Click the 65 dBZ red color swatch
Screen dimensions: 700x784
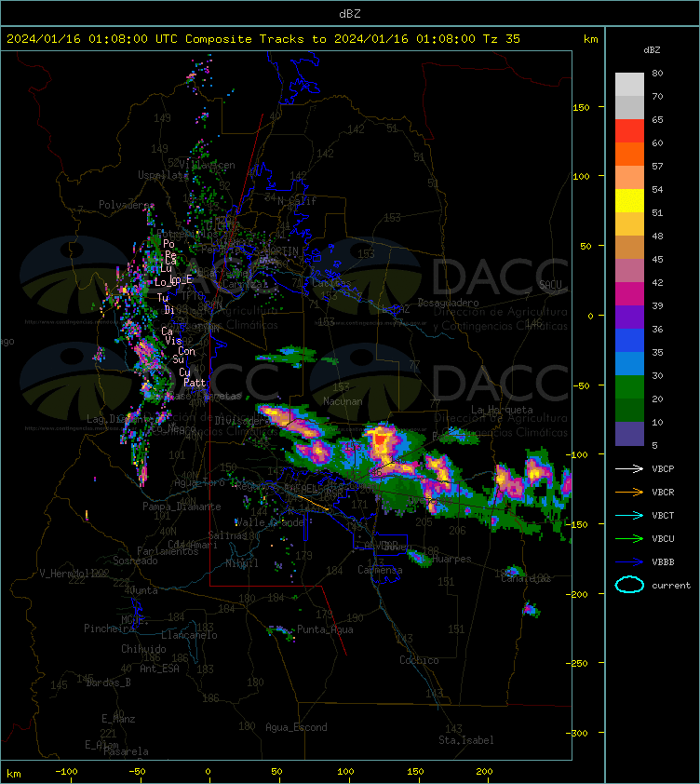click(x=629, y=131)
